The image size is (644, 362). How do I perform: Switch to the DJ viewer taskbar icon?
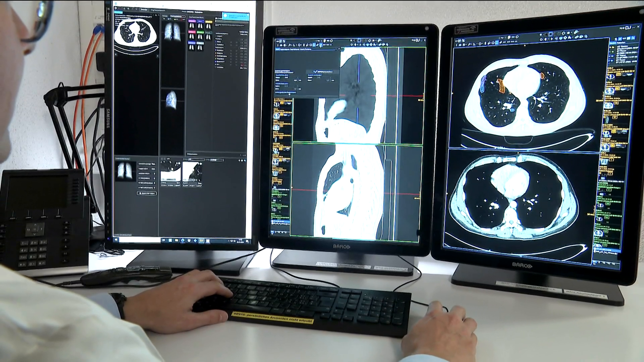(201, 240)
